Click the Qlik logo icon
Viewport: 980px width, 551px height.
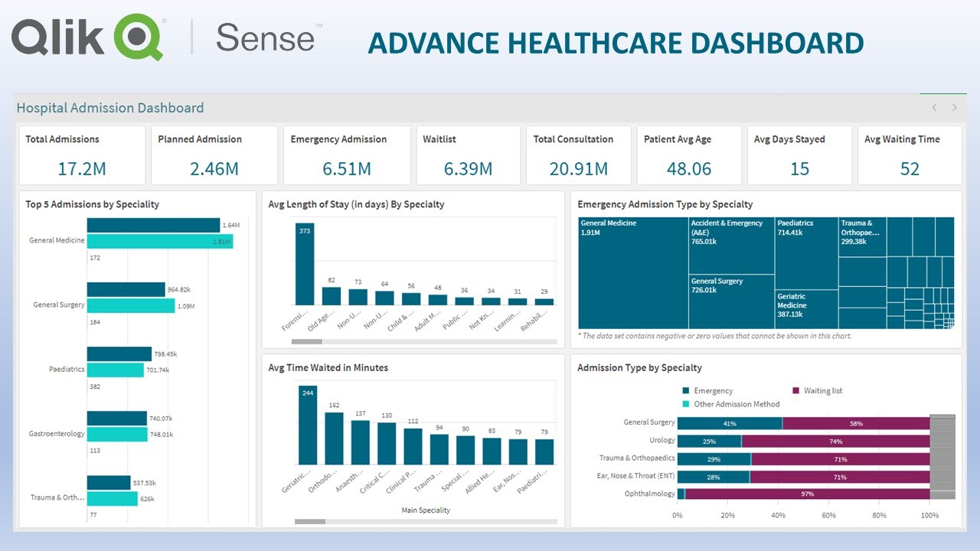139,37
